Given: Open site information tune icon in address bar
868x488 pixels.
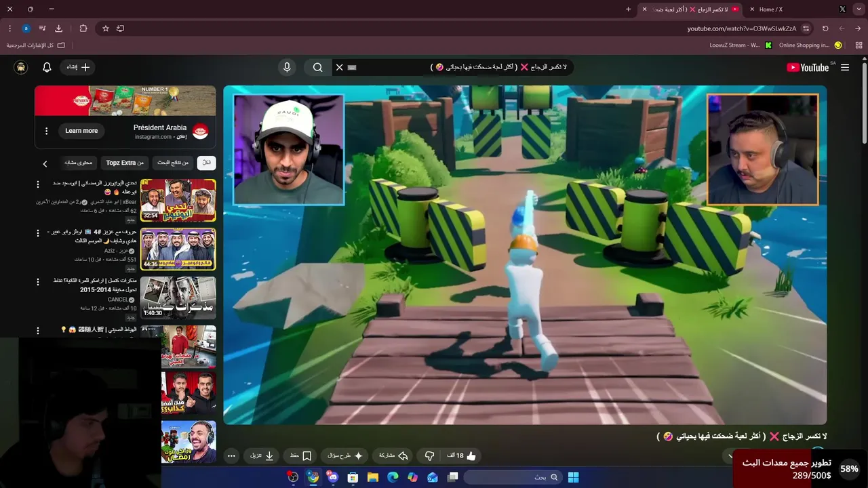Looking at the screenshot, I should click(x=806, y=28).
